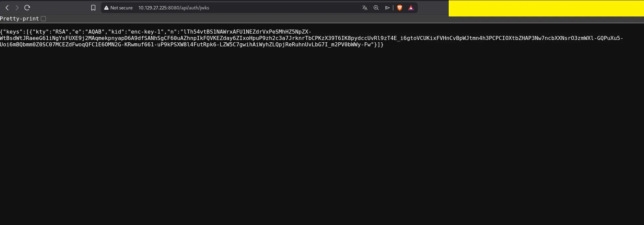
Task: Click the Pretty-print label text
Action: [19, 19]
